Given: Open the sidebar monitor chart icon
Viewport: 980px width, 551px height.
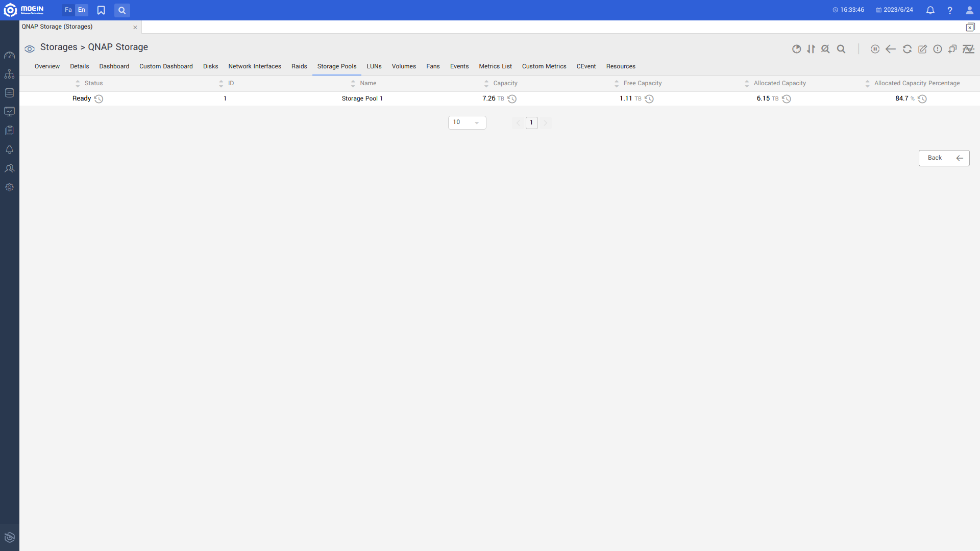Looking at the screenshot, I should pos(9,112).
